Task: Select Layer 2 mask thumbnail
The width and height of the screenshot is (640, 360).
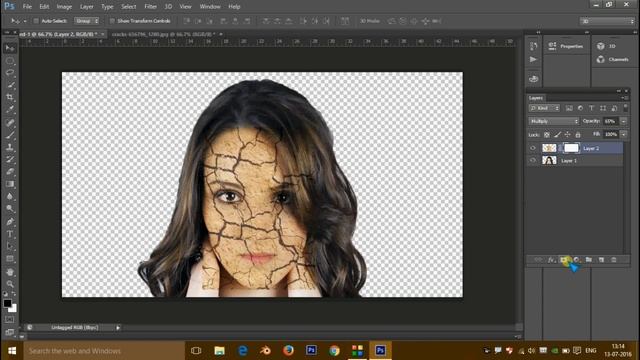Action: pyautogui.click(x=571, y=148)
